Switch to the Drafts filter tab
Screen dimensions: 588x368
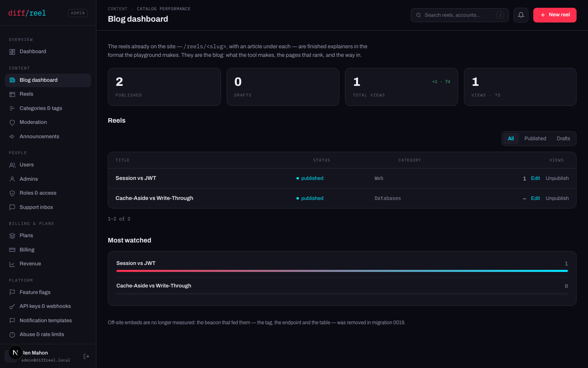563,139
